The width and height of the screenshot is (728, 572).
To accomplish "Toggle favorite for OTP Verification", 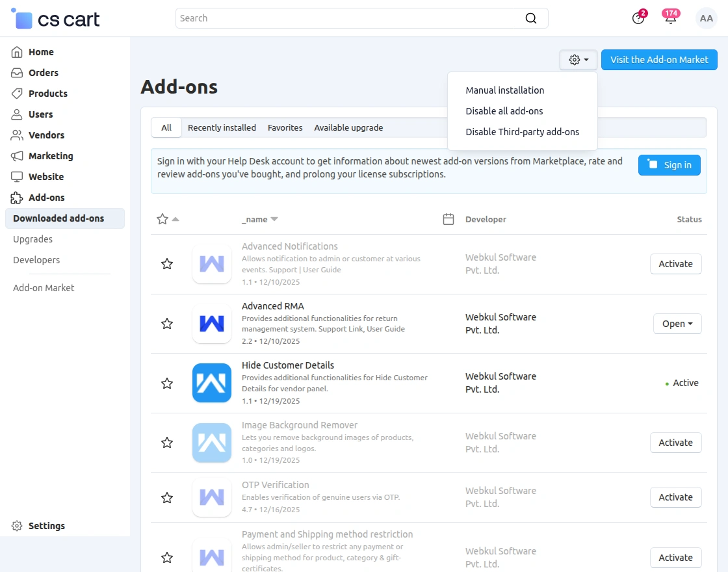I will tap(167, 498).
